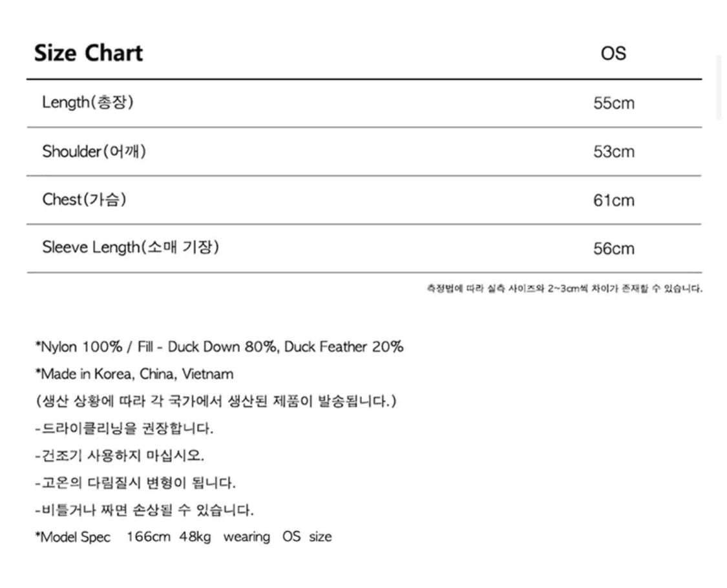Click the Model Spec 166cm 48kg line
727x588 pixels.
[x=183, y=537]
